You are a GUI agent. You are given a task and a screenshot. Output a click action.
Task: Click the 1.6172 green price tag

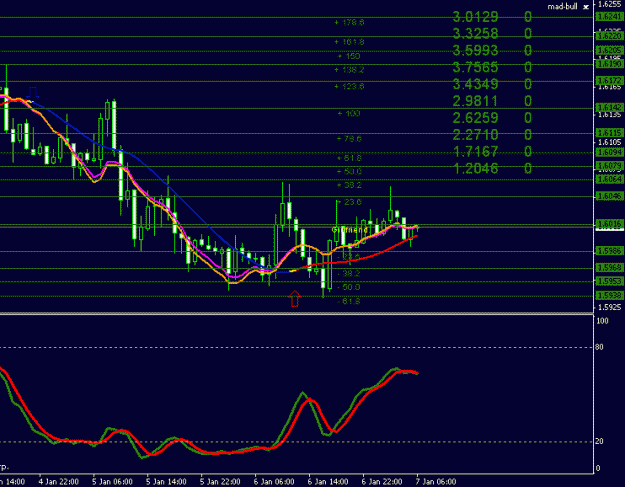pyautogui.click(x=609, y=81)
